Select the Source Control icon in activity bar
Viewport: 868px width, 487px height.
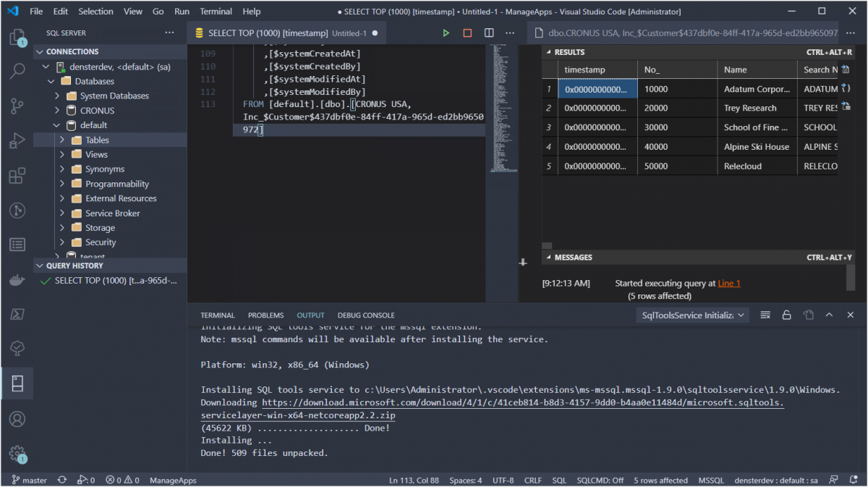17,106
